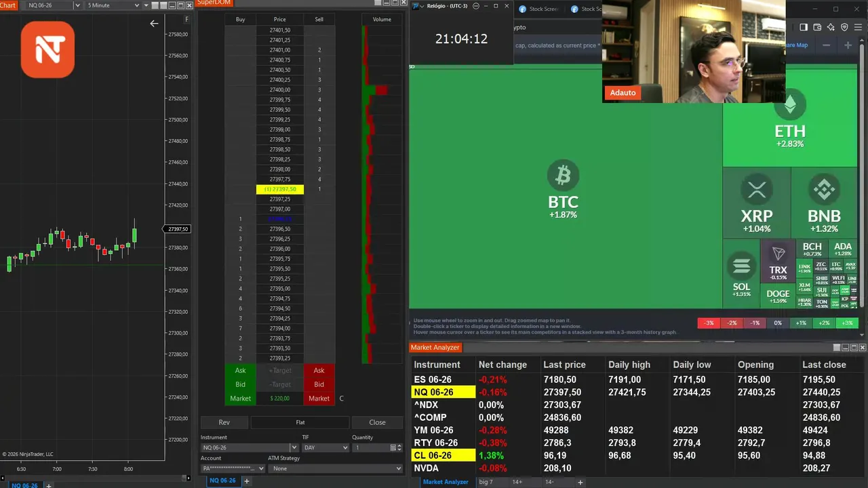
Task: Click the Quantity input field
Action: tap(370, 448)
